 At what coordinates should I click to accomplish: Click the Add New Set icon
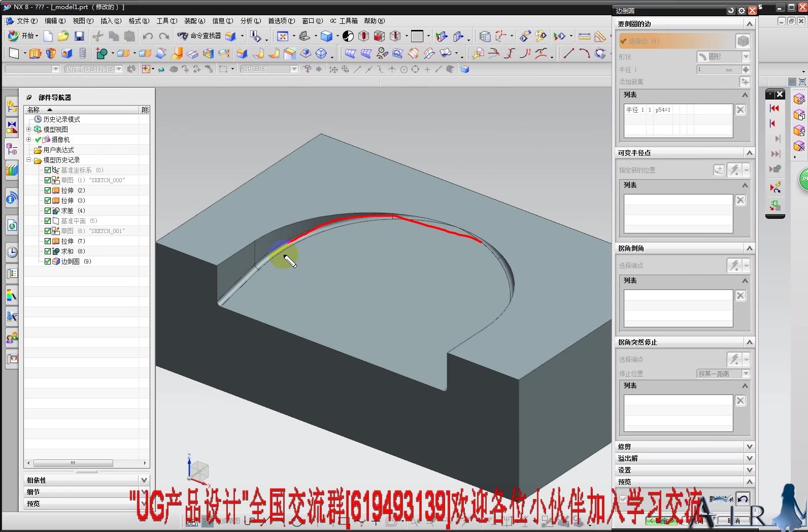(x=745, y=82)
